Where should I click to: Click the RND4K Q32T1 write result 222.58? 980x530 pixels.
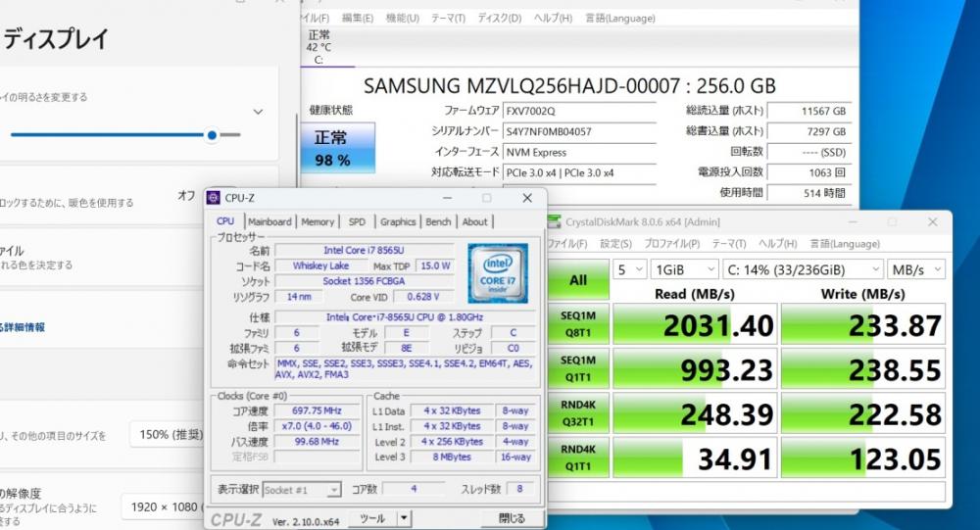pos(863,413)
